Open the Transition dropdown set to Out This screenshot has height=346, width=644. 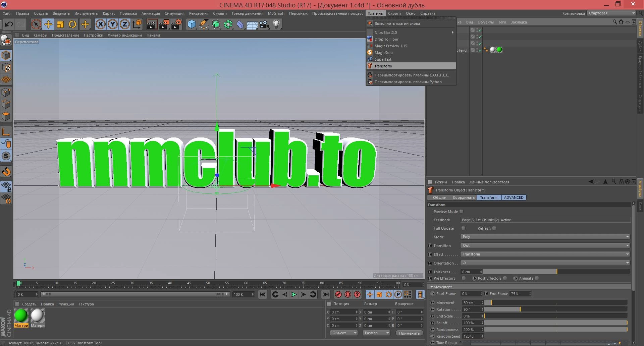click(x=545, y=246)
